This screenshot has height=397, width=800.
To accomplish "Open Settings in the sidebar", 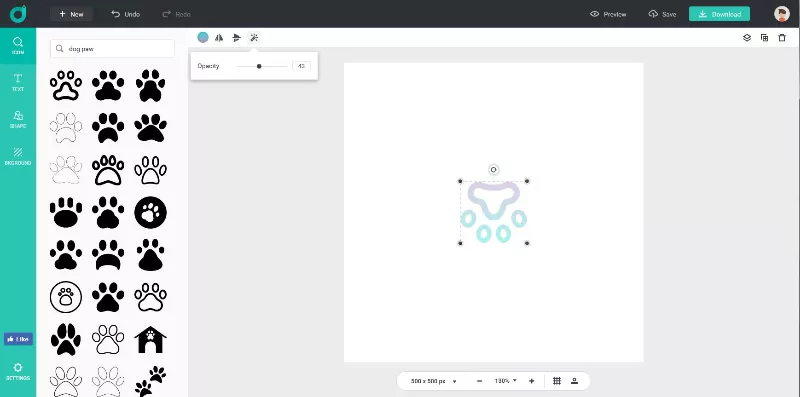I will (18, 371).
